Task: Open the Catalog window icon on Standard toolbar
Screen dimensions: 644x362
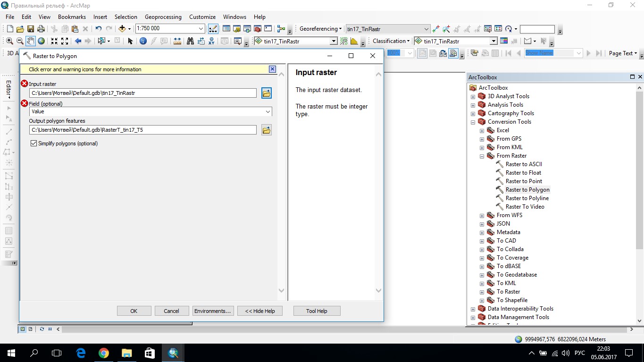Action: [x=236, y=29]
